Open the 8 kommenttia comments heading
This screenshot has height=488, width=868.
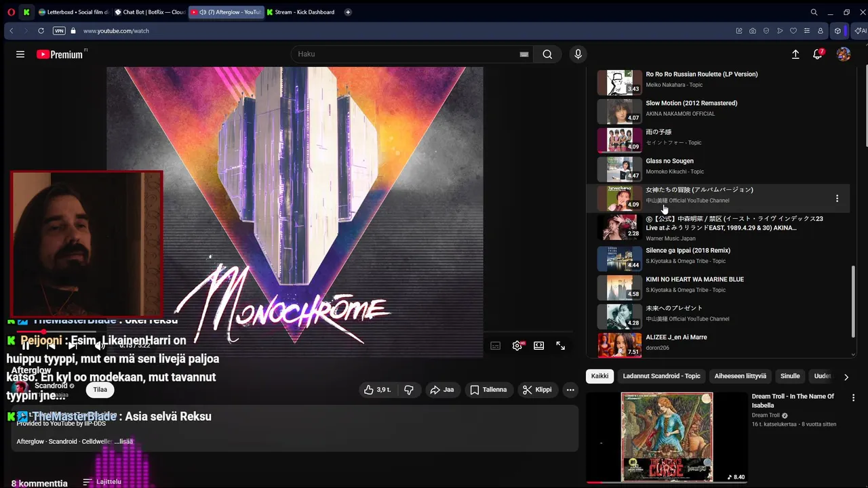point(39,483)
